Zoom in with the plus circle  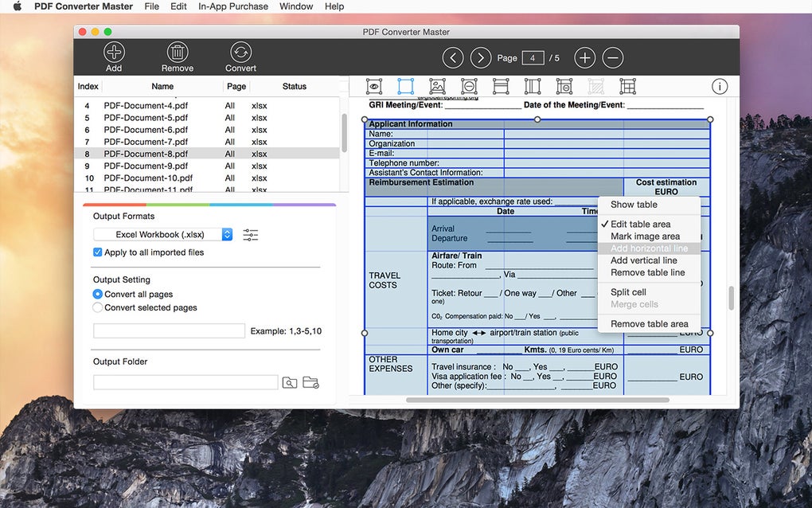pyautogui.click(x=584, y=57)
